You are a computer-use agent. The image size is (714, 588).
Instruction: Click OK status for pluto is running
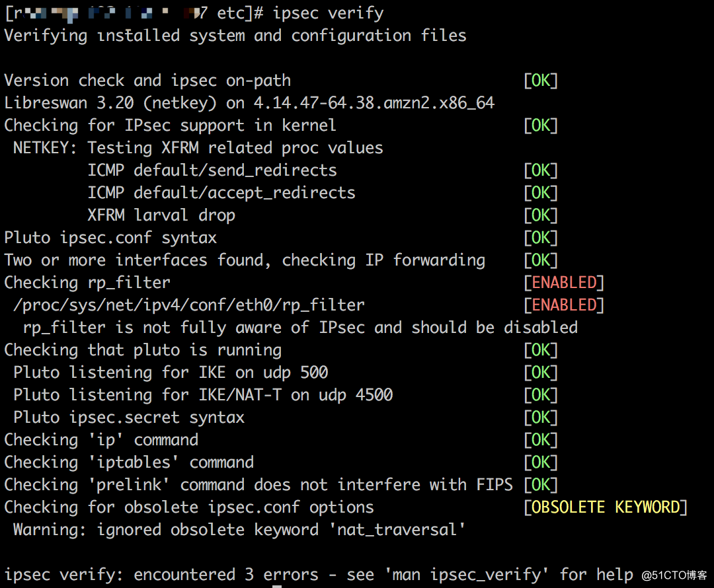541,350
